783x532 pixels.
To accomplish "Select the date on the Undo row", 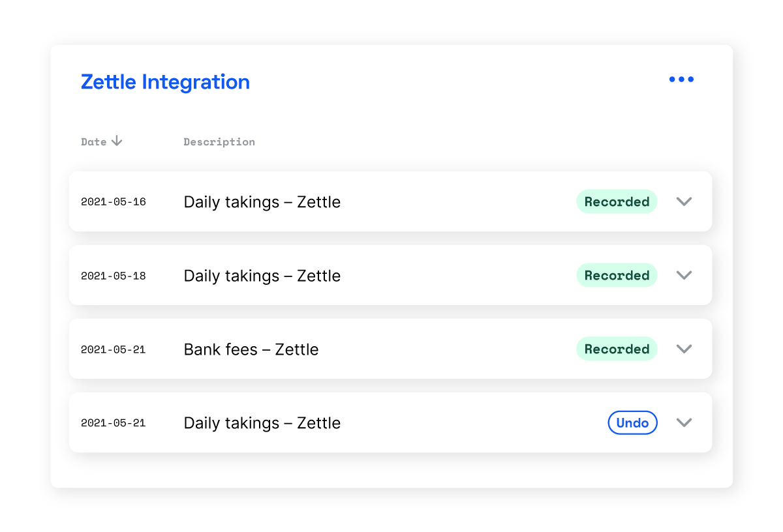I will point(114,423).
